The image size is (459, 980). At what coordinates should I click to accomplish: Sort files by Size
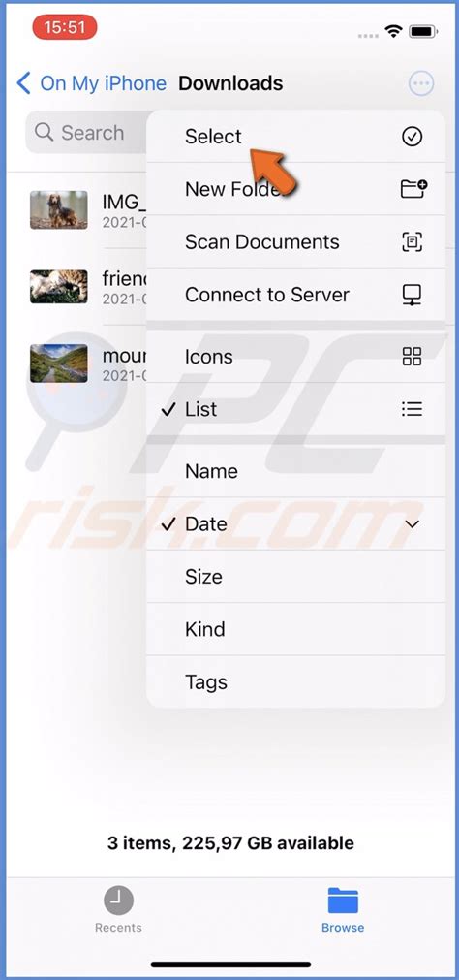[296, 576]
